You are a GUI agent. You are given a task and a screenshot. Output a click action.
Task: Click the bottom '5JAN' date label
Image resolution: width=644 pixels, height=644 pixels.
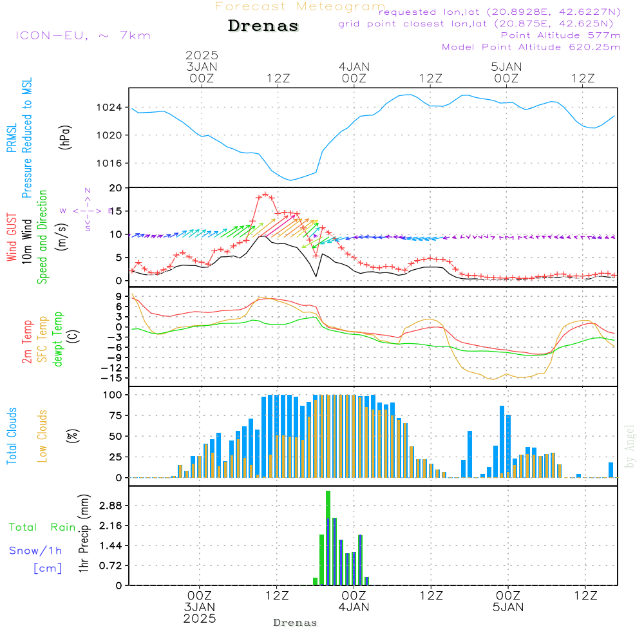point(508,607)
